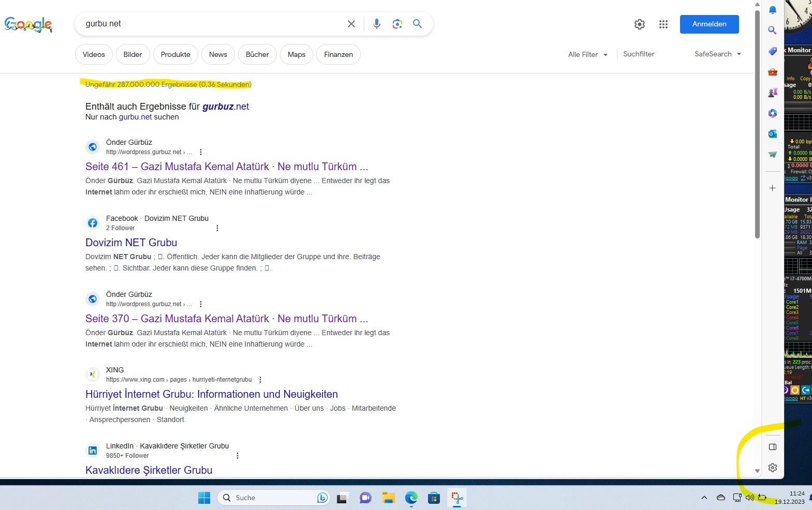This screenshot has width=812, height=510.
Task: Select the Videos filter chip
Action: coord(94,54)
